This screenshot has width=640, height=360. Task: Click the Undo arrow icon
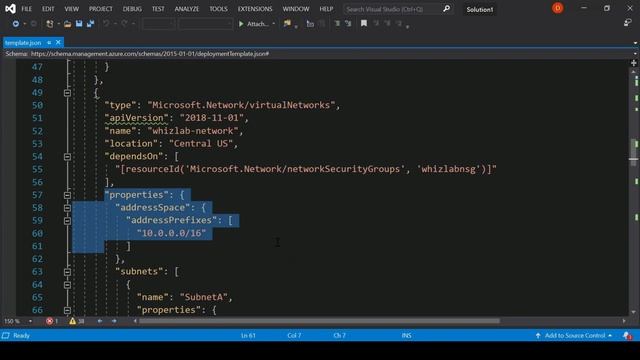106,24
